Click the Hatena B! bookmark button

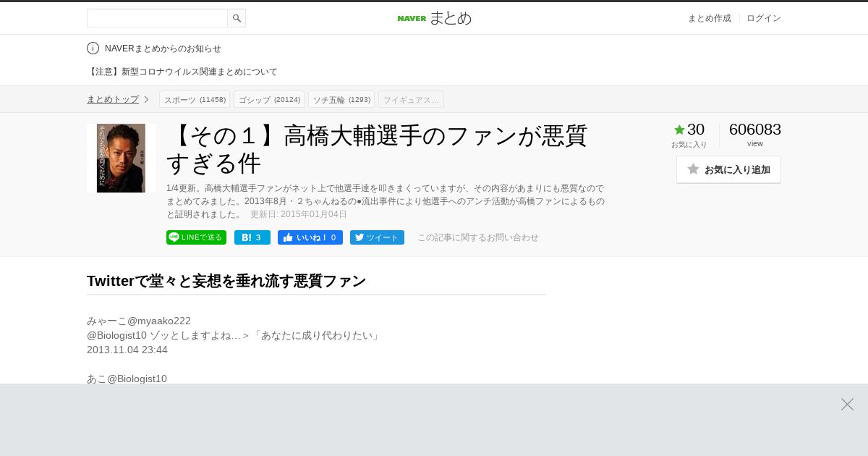pos(252,237)
